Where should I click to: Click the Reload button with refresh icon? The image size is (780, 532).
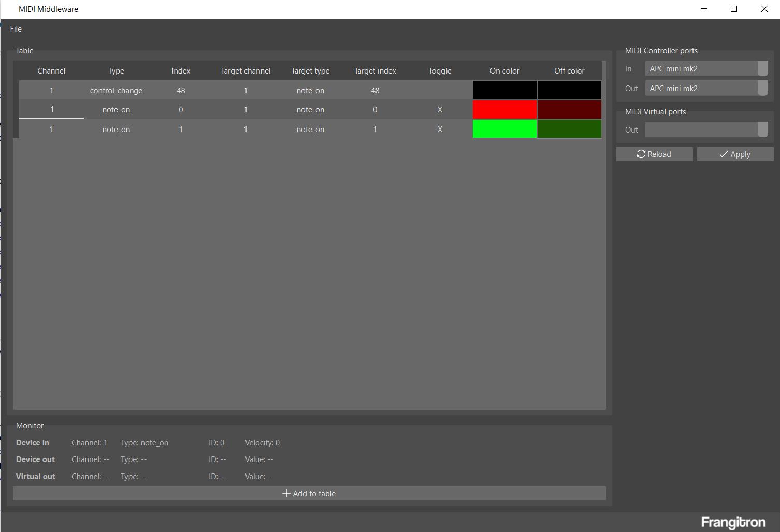[654, 154]
